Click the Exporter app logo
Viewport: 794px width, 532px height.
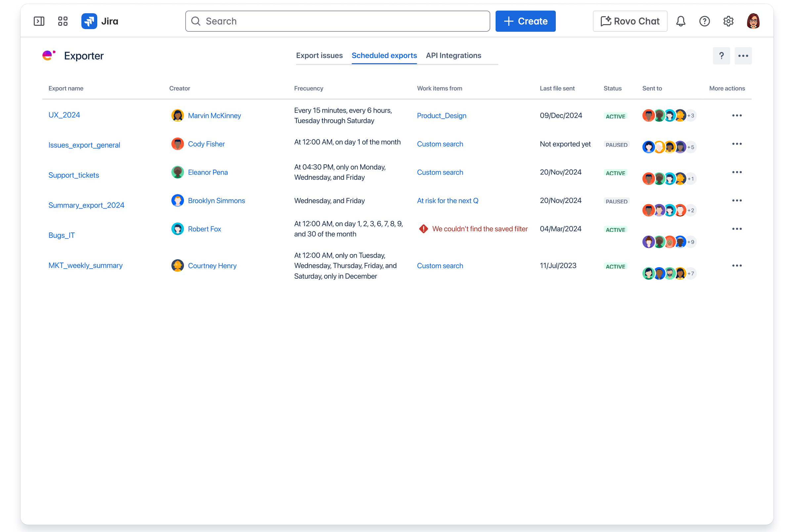point(49,55)
